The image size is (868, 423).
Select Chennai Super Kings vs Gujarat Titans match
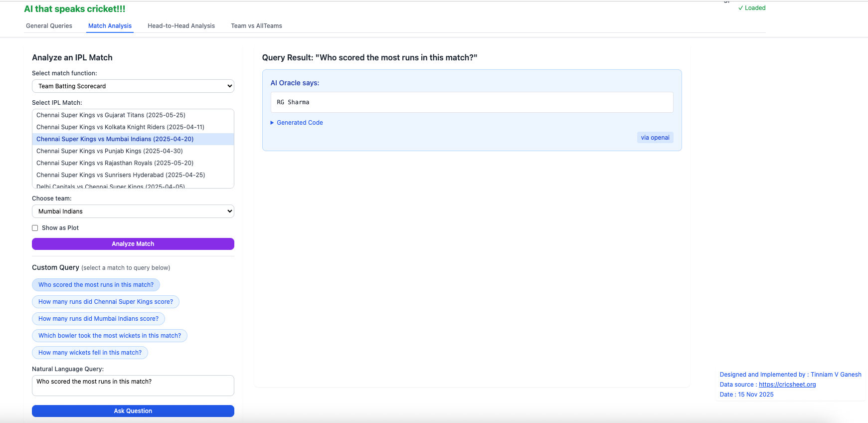111,115
